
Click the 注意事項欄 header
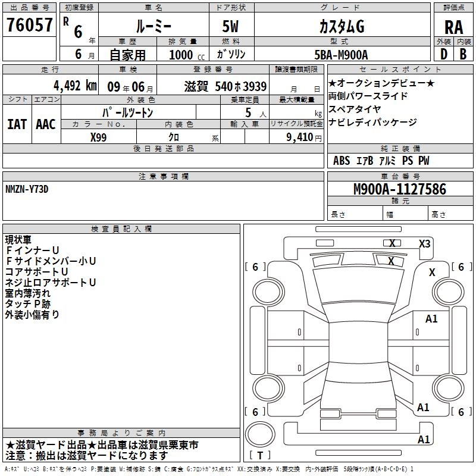click(x=163, y=176)
